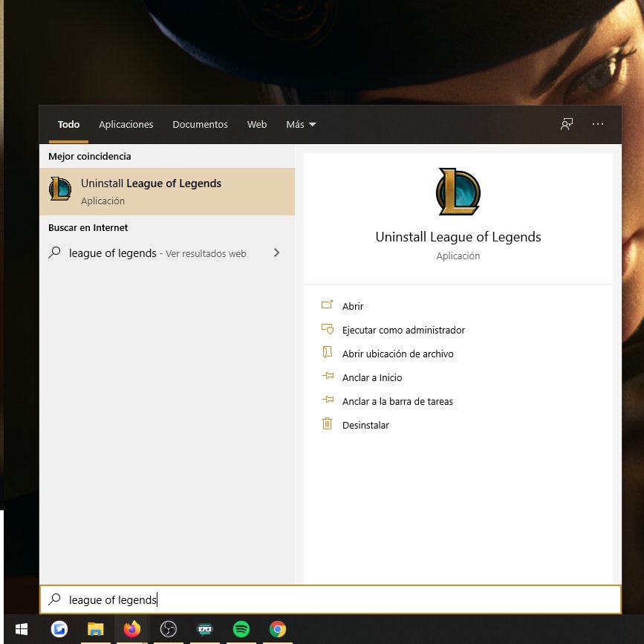Click the League icon in best match row
The image size is (644, 644).
point(60,189)
